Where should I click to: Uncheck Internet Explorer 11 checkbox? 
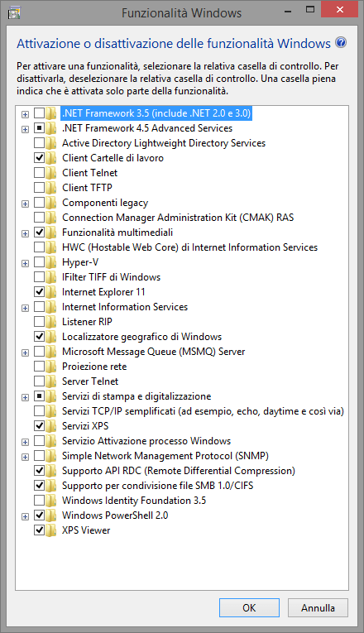point(39,292)
